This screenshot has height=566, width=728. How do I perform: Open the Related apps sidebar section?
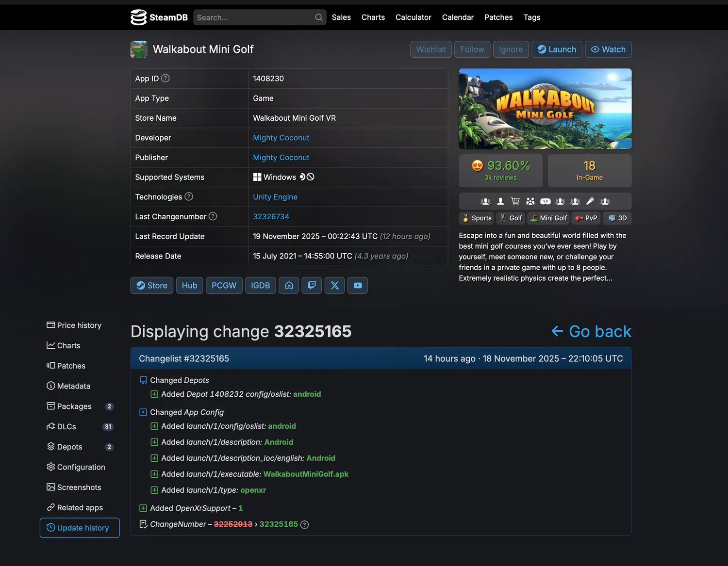pos(80,508)
